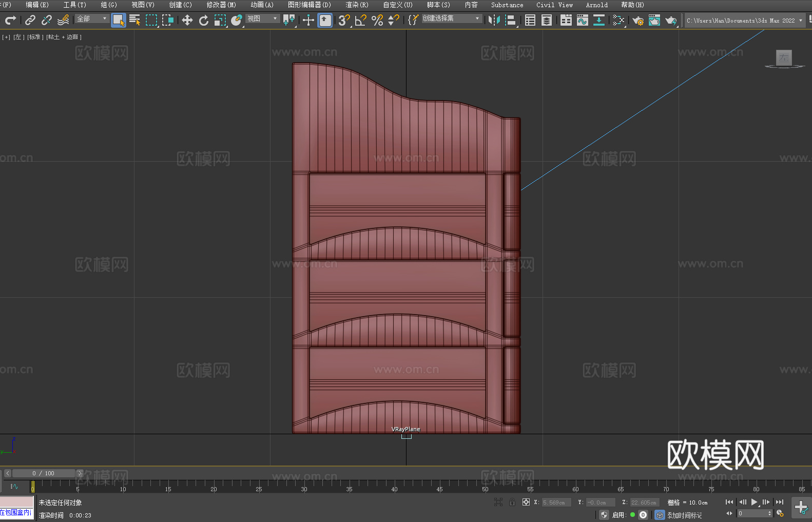Click the Select and Place icon
Screen dimensions: 812x522
pos(237,20)
